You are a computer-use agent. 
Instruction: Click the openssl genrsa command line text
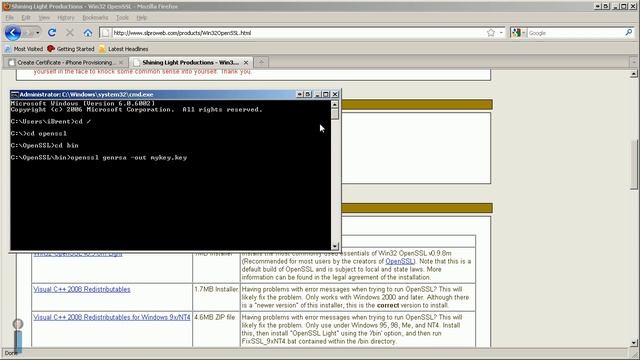(x=129, y=158)
